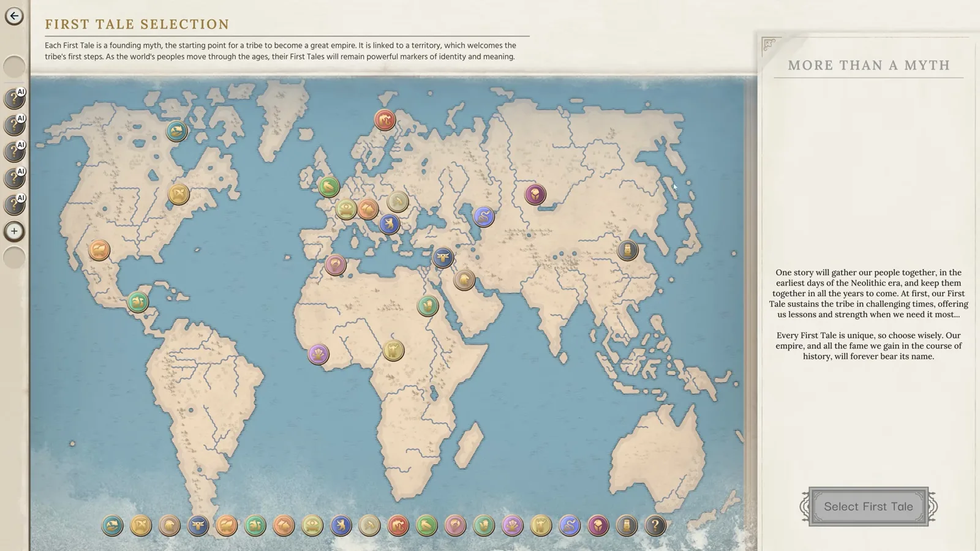Select the blue bear marker in the Balkans

389,224
